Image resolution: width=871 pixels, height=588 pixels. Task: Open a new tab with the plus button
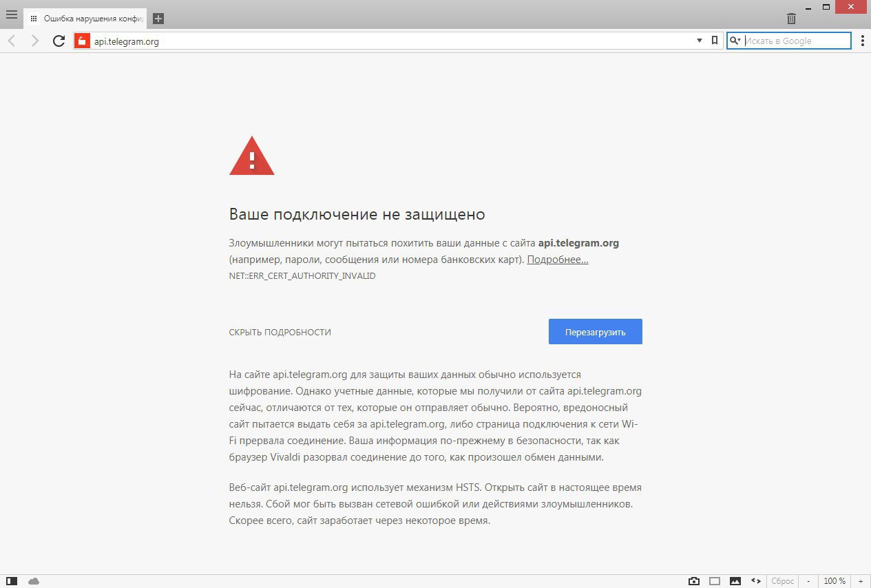[x=158, y=19]
